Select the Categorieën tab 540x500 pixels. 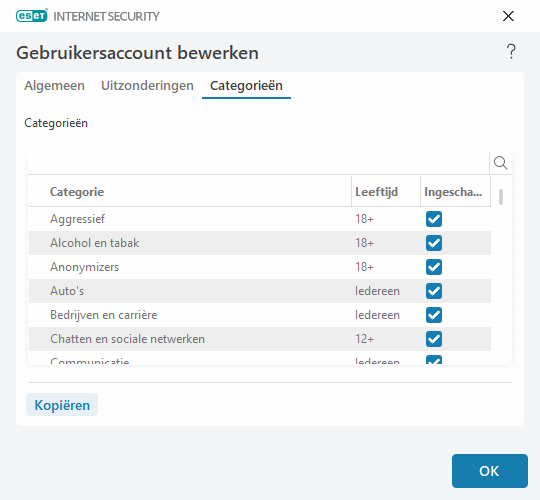click(246, 85)
